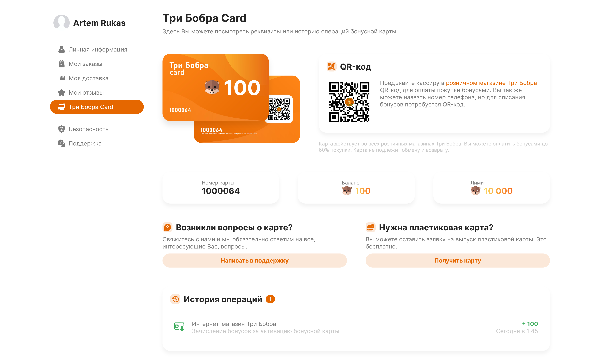Click the История операций clock icon
Image resolution: width=600 pixels, height=364 pixels.
click(175, 299)
